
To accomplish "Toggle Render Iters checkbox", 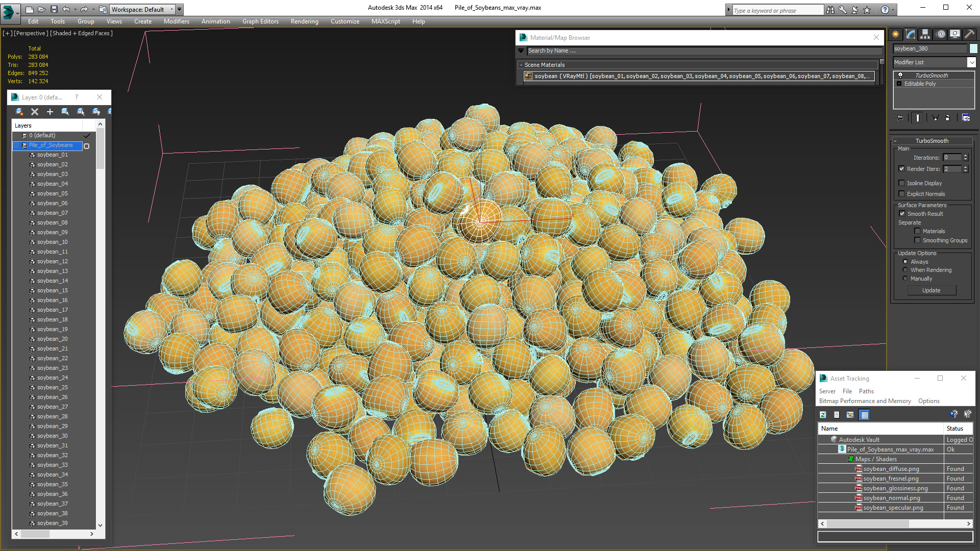I will pos(901,169).
